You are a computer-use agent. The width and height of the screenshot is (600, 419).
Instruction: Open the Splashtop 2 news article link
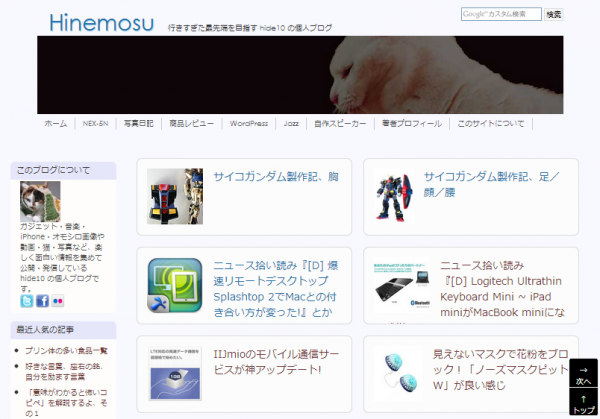[276, 289]
